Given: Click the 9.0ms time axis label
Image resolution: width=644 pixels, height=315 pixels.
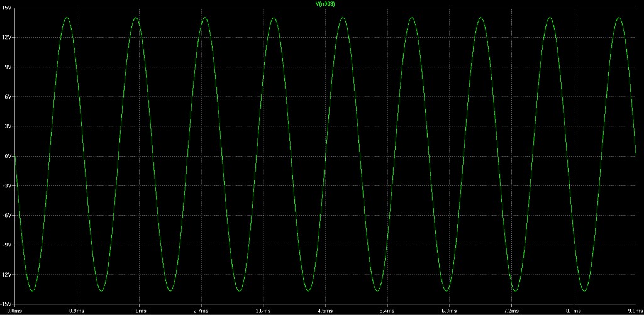Looking at the screenshot, I should pyautogui.click(x=635, y=311).
